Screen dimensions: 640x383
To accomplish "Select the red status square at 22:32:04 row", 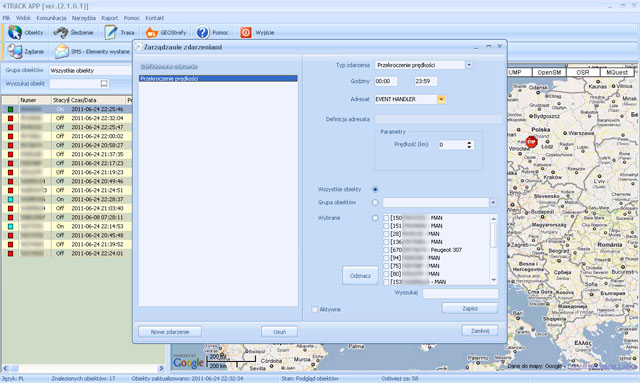I will [x=11, y=118].
